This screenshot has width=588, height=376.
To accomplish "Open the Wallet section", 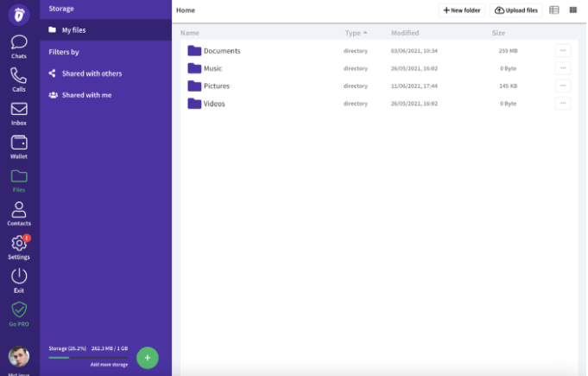I will point(19,147).
